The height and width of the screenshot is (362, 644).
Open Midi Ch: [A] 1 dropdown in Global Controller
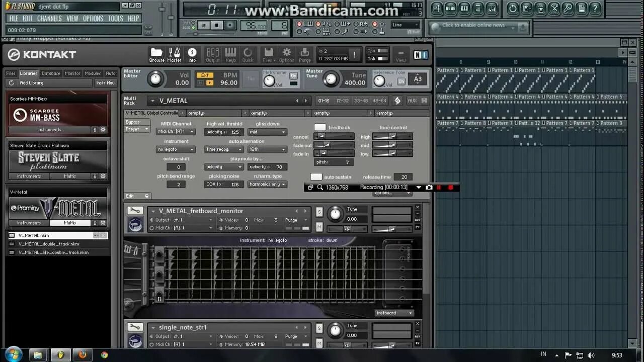tap(176, 132)
